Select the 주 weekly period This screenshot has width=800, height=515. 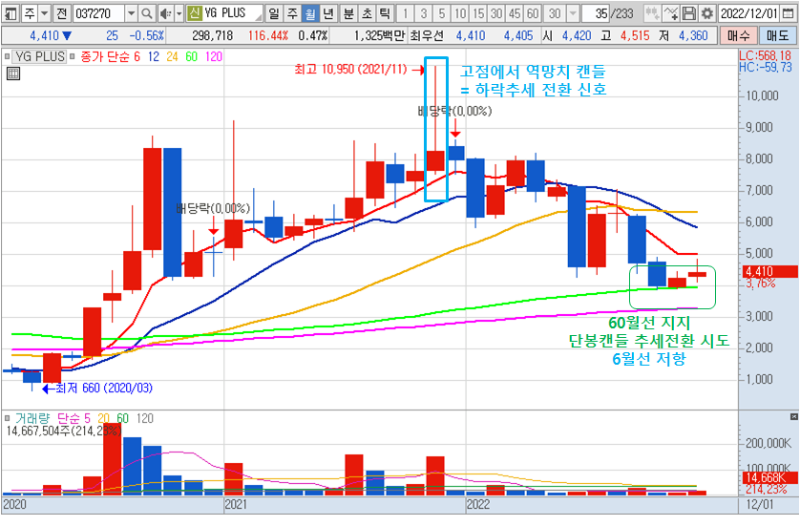292,13
